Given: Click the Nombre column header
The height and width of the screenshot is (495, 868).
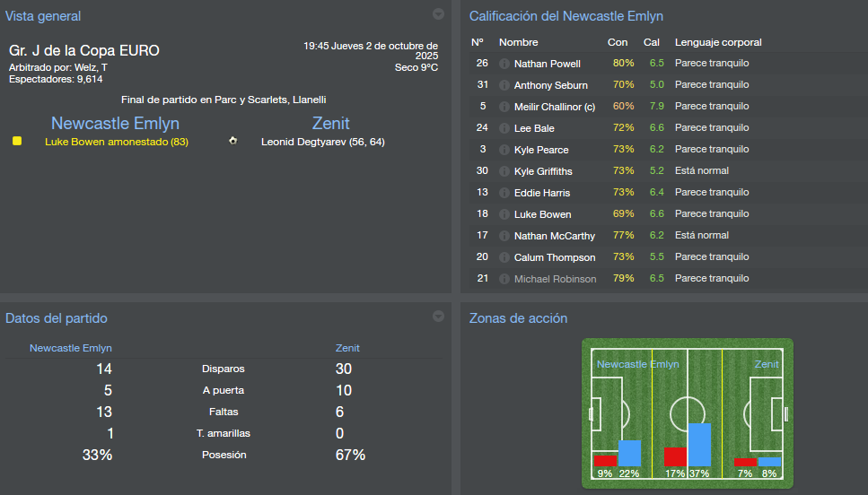Looking at the screenshot, I should [518, 42].
